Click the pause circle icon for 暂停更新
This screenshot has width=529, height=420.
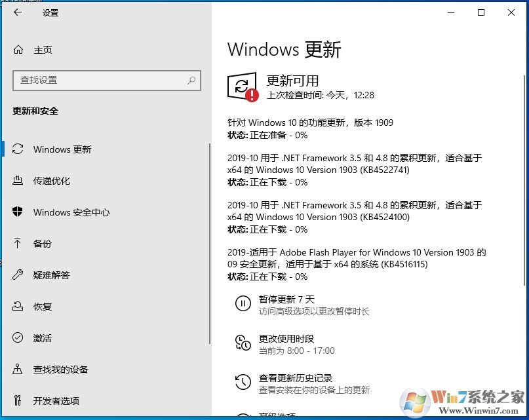tap(243, 303)
